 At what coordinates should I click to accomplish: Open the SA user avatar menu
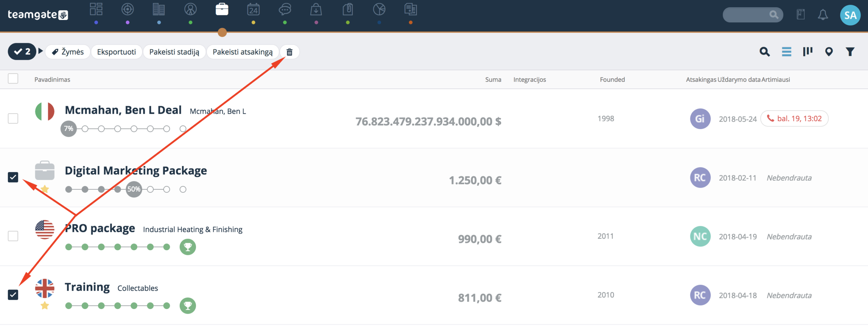coord(850,15)
